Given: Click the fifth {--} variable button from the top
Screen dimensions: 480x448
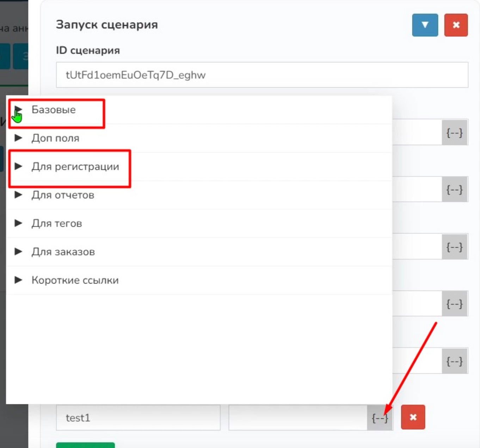Looking at the screenshot, I should coord(454,361).
